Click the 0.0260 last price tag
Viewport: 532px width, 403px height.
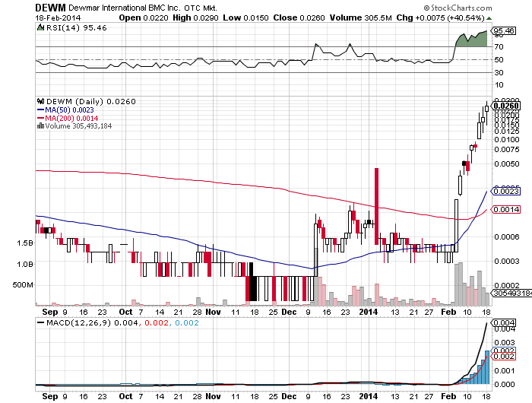[506, 106]
